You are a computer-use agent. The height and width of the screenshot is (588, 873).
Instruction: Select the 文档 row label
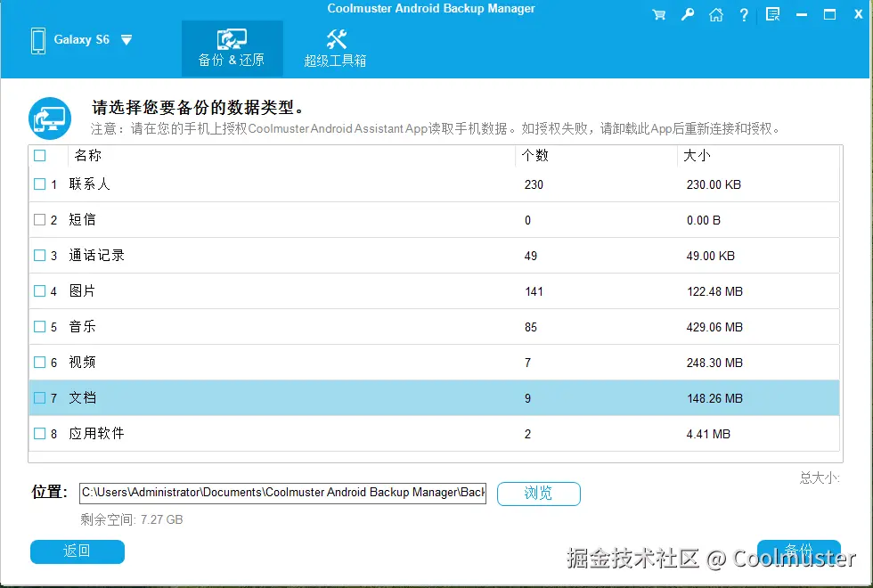click(82, 398)
